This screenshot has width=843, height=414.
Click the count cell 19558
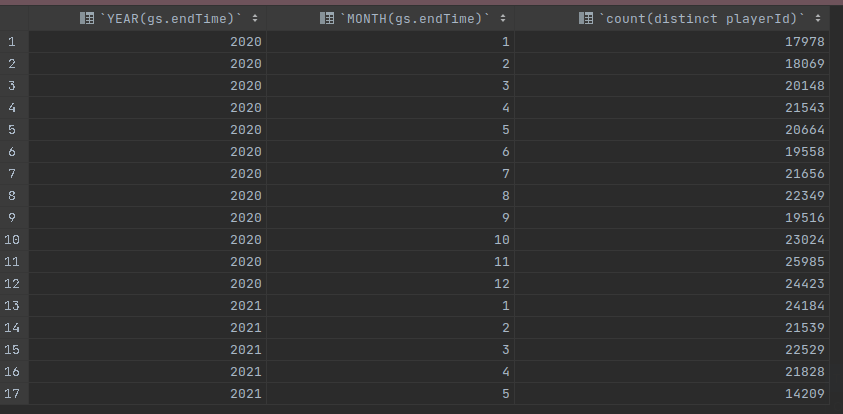coord(672,152)
